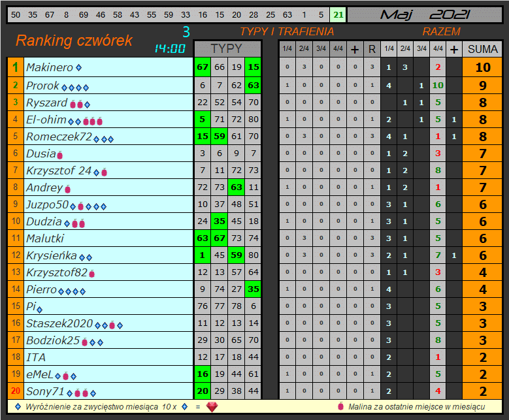The image size is (509, 420).
Task: Click the Maj 2021 month banner
Action: pyautogui.click(x=425, y=14)
